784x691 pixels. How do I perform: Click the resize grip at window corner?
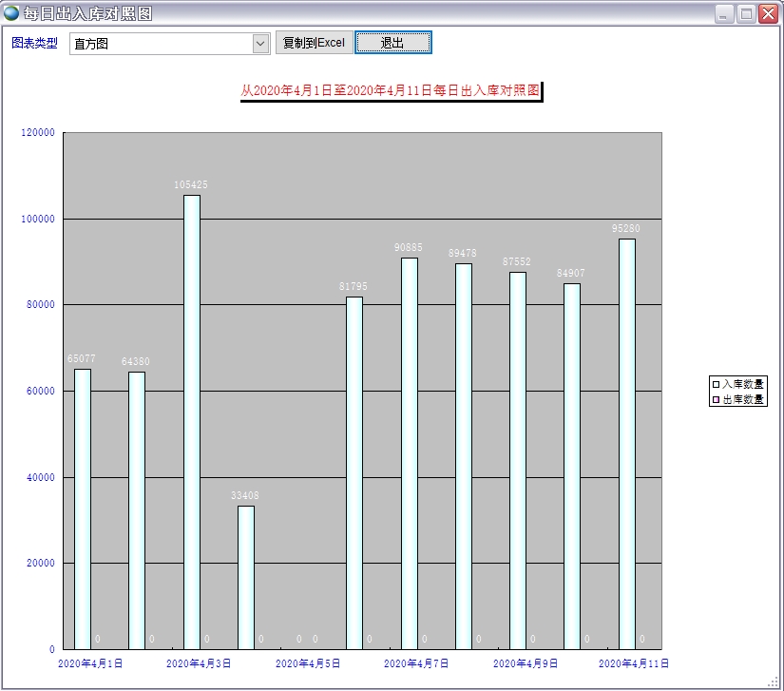point(774,681)
